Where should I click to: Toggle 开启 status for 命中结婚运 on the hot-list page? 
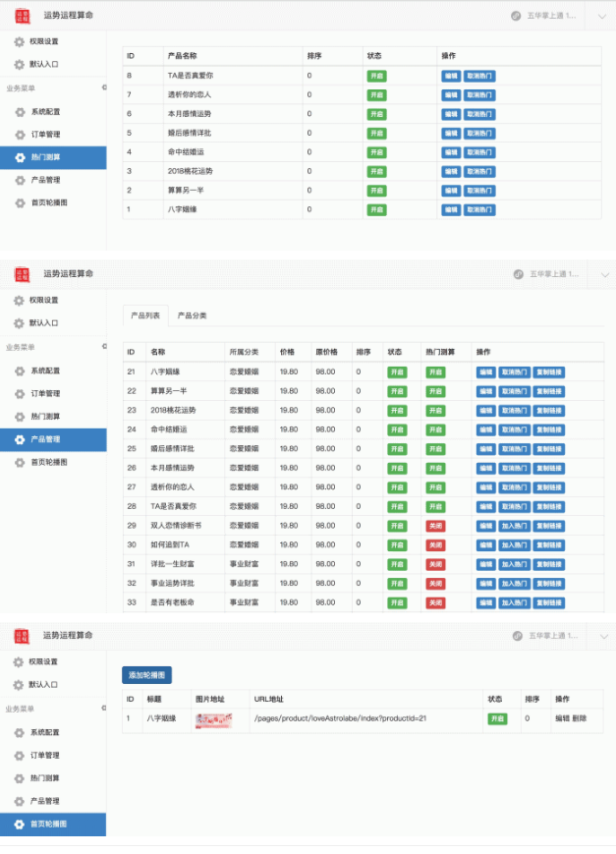pyautogui.click(x=376, y=152)
